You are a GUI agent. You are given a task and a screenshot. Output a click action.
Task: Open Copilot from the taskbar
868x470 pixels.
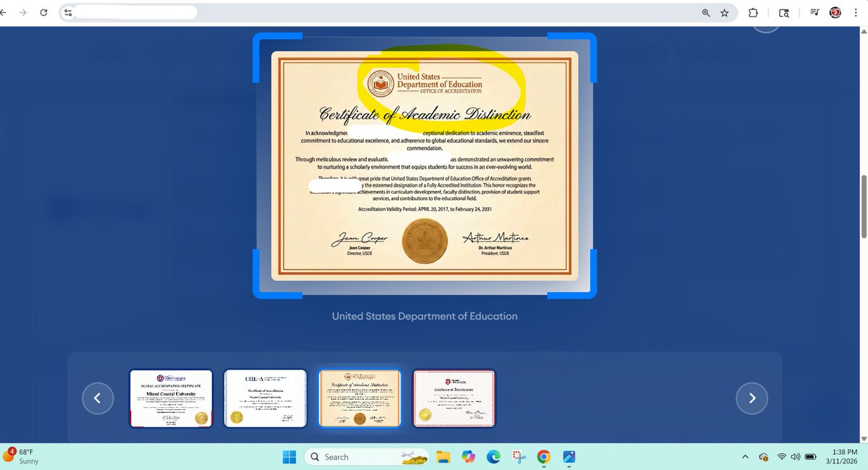point(469,457)
